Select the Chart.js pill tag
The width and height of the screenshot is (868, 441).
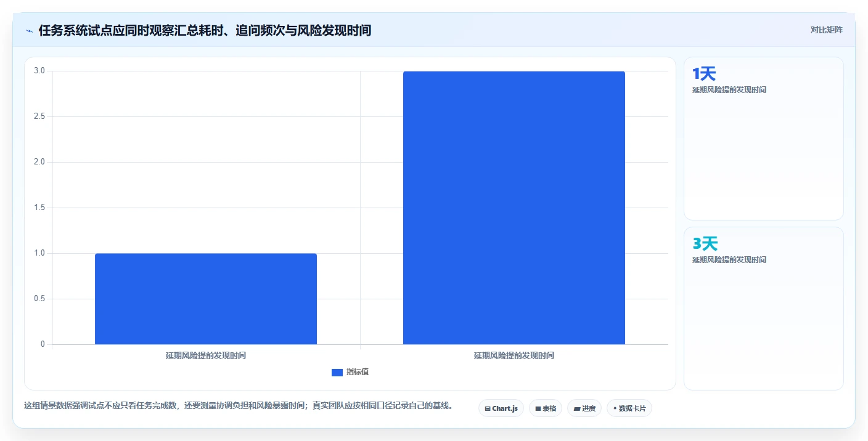coord(501,408)
